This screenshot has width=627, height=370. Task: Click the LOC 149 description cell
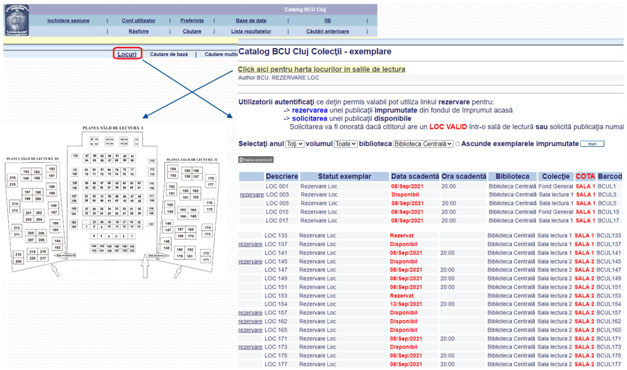click(x=276, y=278)
